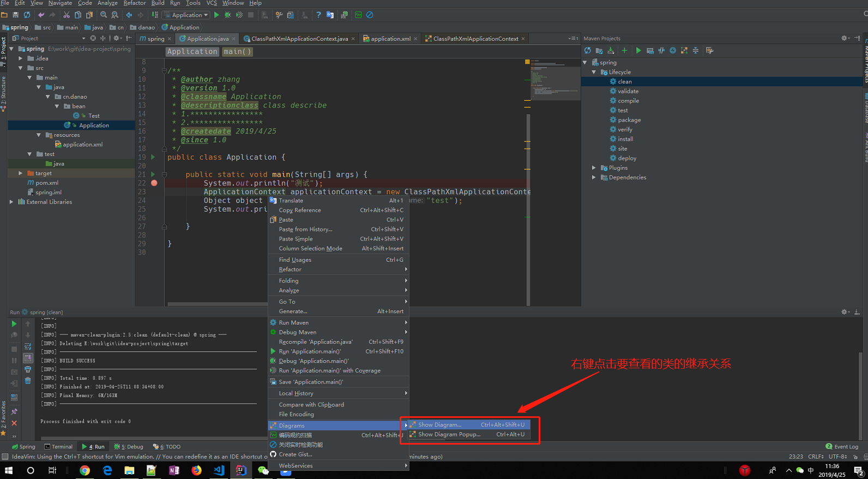Viewport: 868px width, 479px height.
Task: Open Chrome from Windows taskbar
Action: point(85,470)
